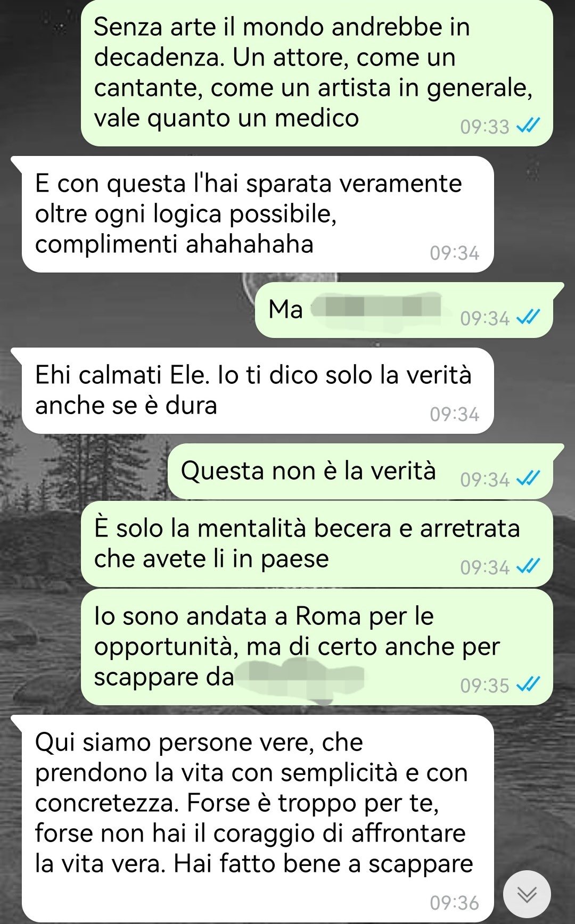575x924 pixels.
Task: Click the read receipt ticks at 09:33
Action: [x=528, y=126]
